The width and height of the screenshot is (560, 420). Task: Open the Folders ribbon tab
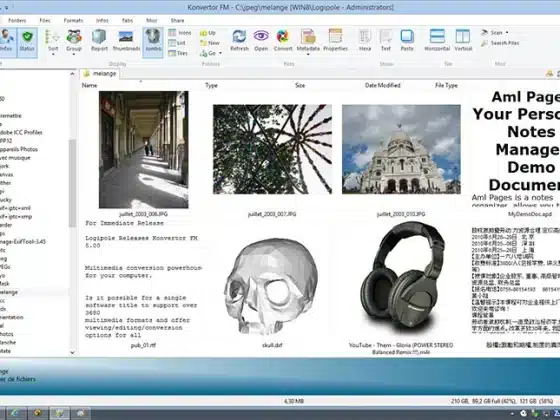coord(17,21)
